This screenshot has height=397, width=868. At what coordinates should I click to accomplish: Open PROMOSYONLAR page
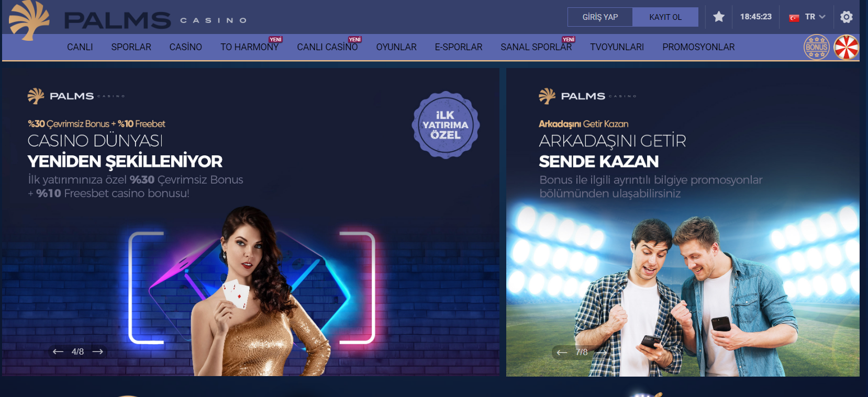[698, 47]
